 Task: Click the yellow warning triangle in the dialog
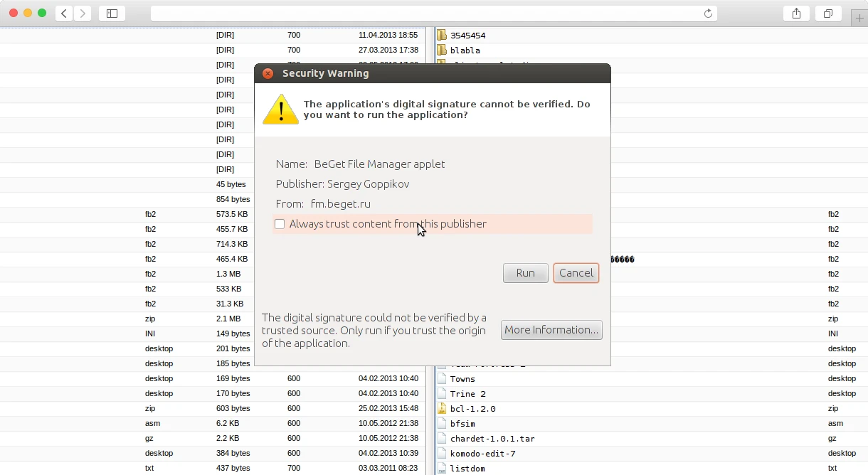[x=280, y=109]
